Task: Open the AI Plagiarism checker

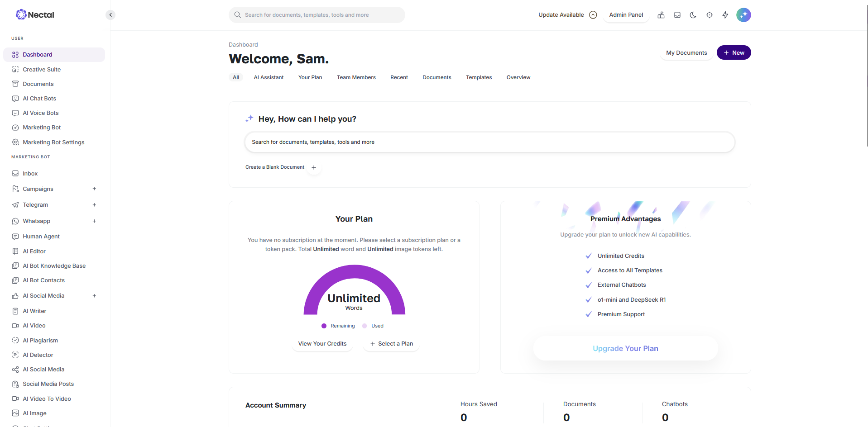Action: (40, 340)
